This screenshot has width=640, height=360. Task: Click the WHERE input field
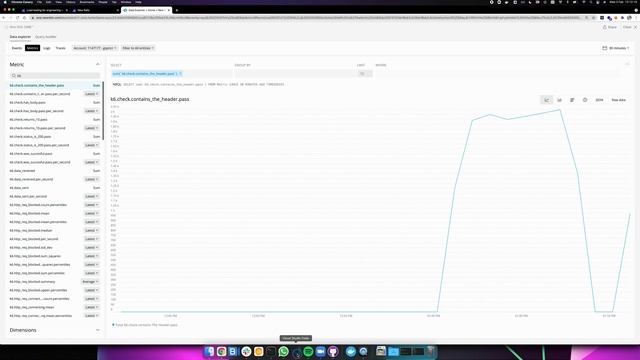[x=496, y=74]
